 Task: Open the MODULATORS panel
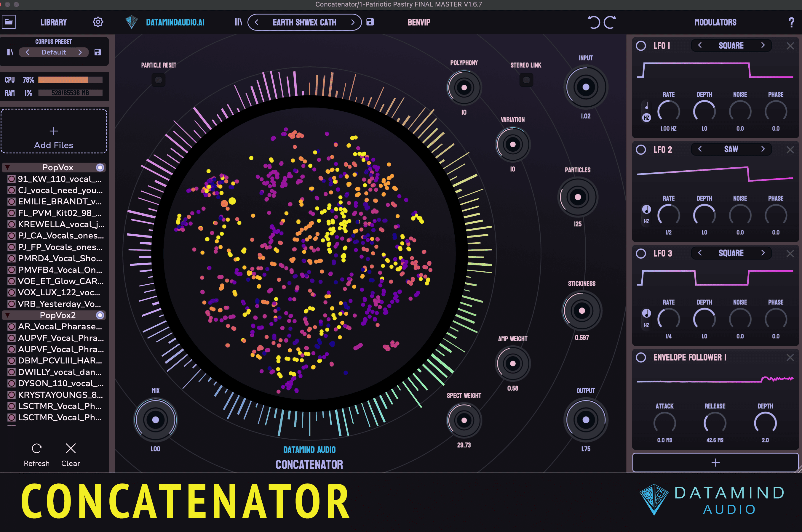click(x=715, y=22)
